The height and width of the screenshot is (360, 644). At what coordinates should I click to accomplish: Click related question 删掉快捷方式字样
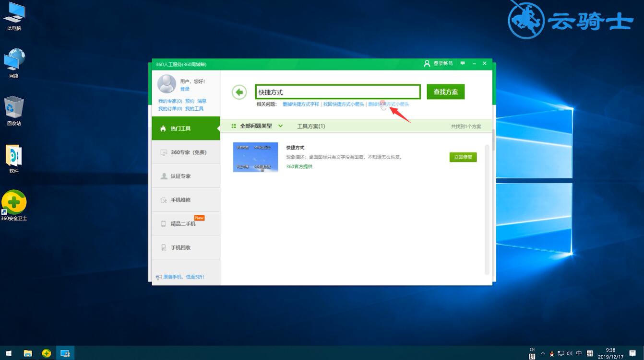pyautogui.click(x=301, y=104)
